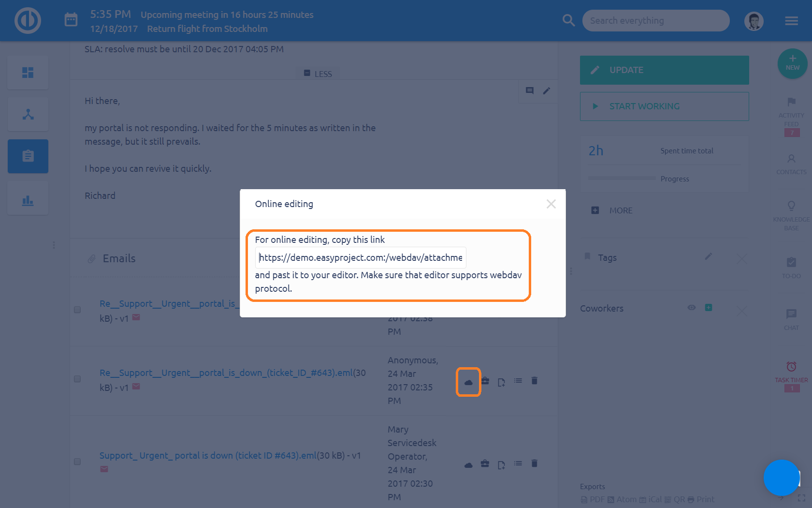Export as iCal
Viewport: 812px width, 508px height.
651,499
